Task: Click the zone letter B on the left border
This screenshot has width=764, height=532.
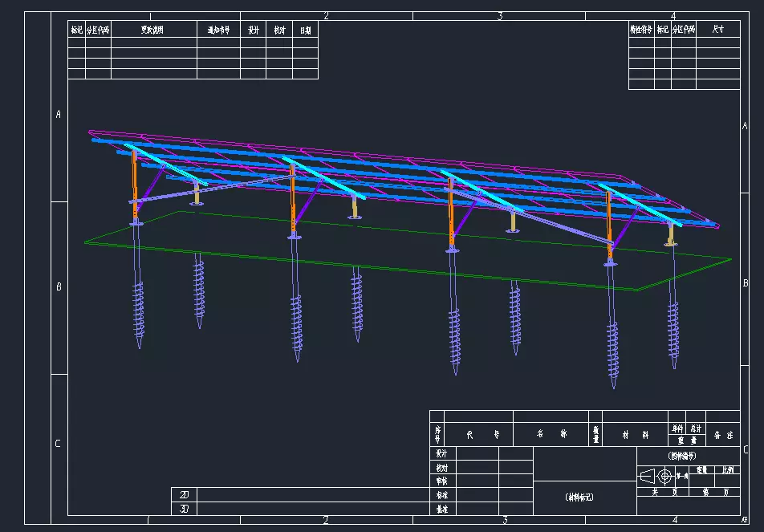Action: (x=58, y=286)
